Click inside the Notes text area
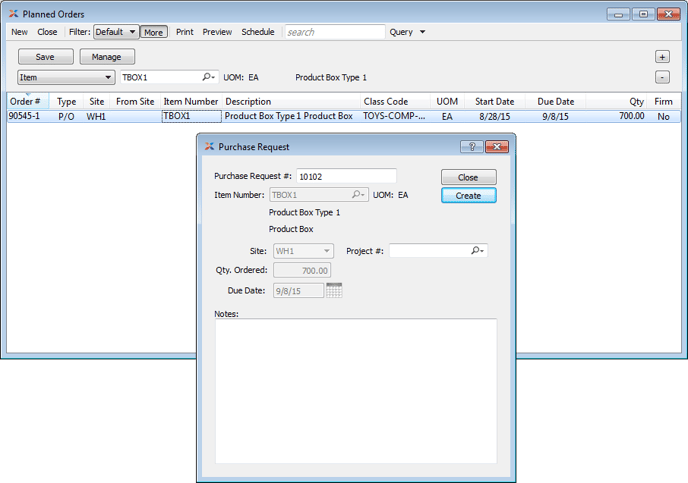 pos(355,390)
